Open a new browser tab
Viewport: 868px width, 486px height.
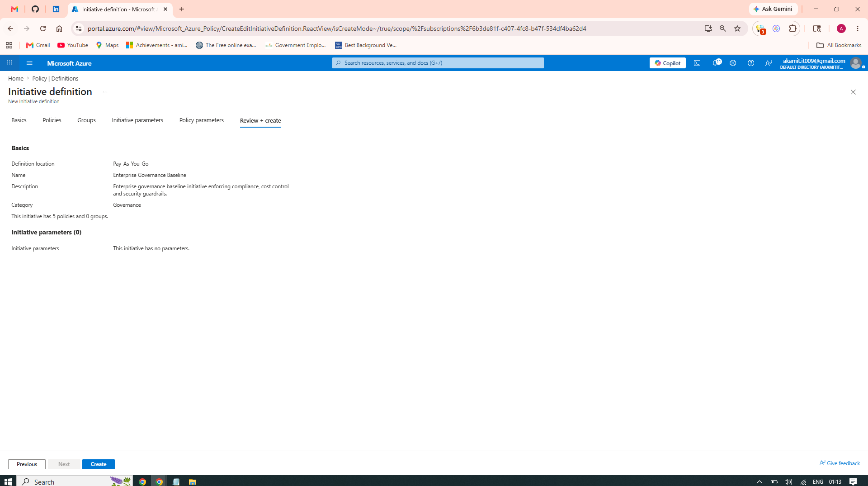182,9
